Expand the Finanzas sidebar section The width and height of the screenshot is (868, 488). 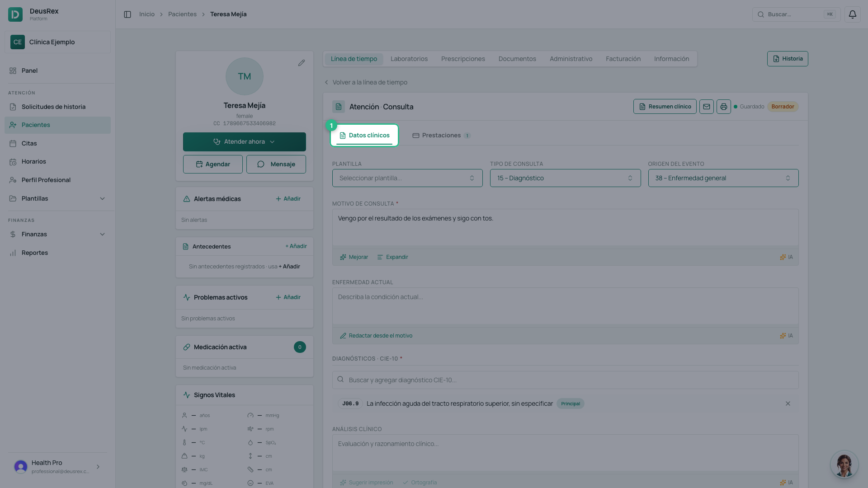point(57,234)
